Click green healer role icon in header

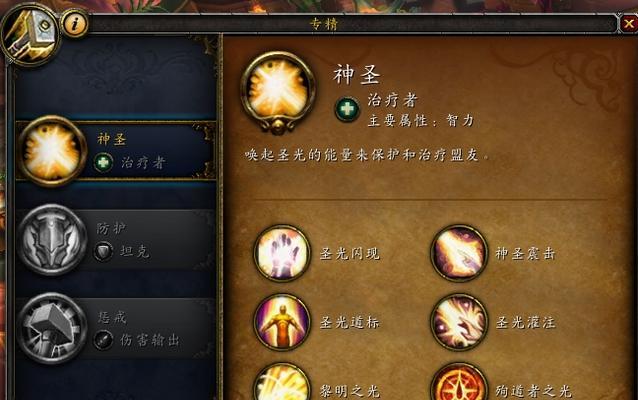pyautogui.click(x=347, y=109)
